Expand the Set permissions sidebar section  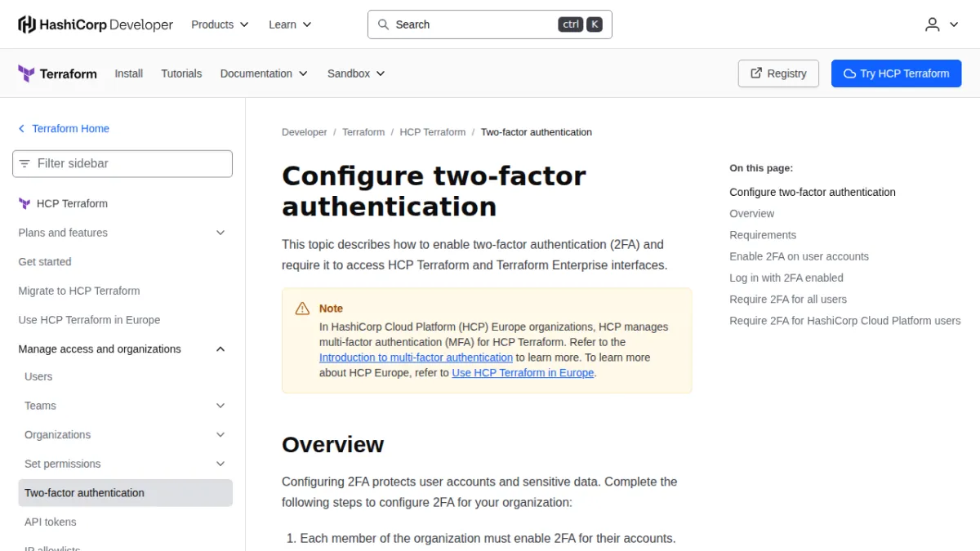point(220,464)
